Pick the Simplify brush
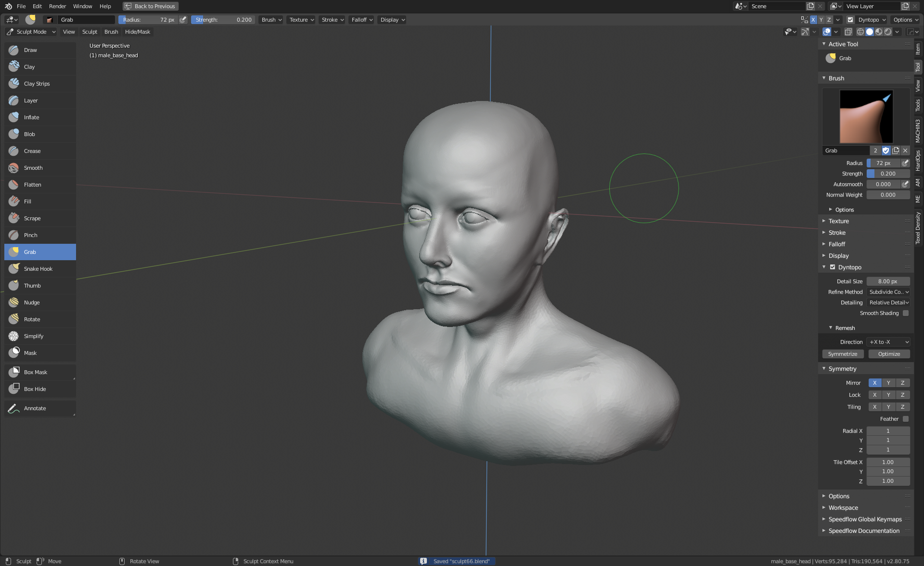Viewport: 924px width, 566px height. (x=33, y=336)
